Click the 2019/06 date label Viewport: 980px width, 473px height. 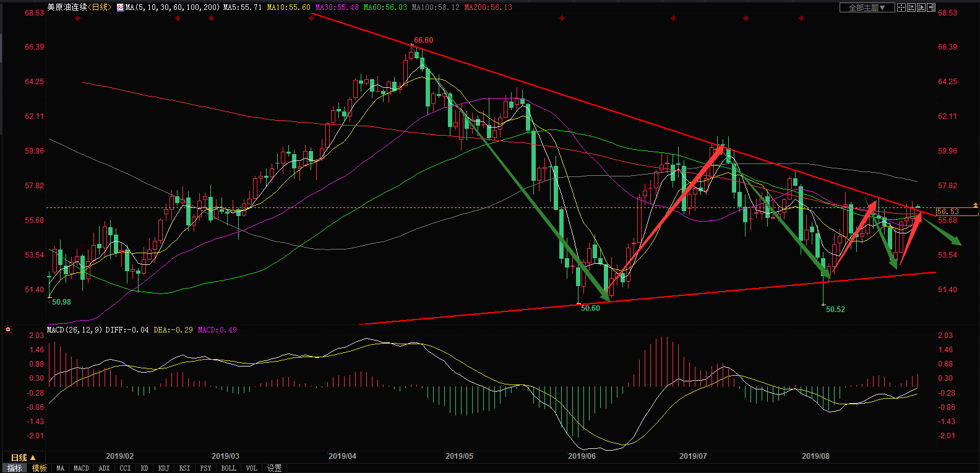(x=582, y=456)
